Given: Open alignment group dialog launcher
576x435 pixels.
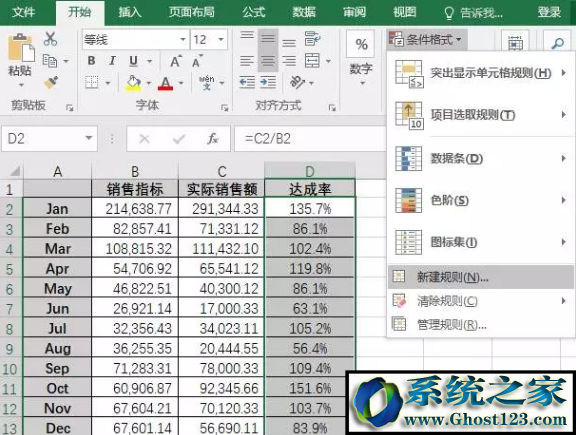Looking at the screenshot, I should [x=332, y=108].
